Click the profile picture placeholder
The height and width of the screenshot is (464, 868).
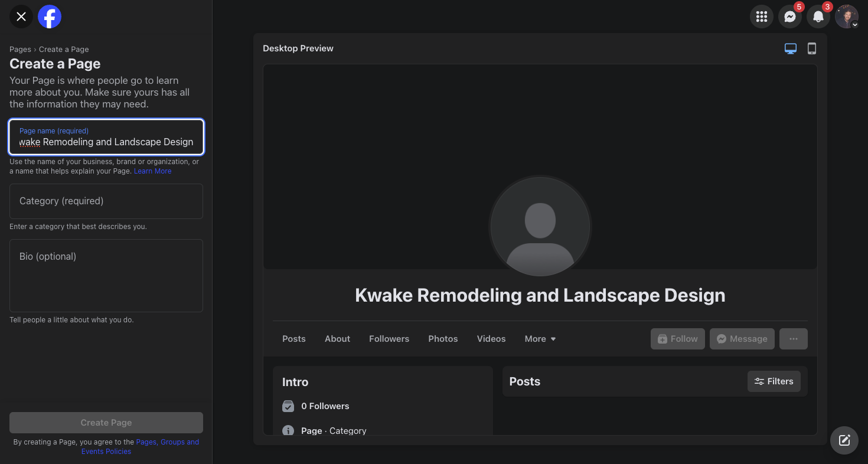[540, 227]
